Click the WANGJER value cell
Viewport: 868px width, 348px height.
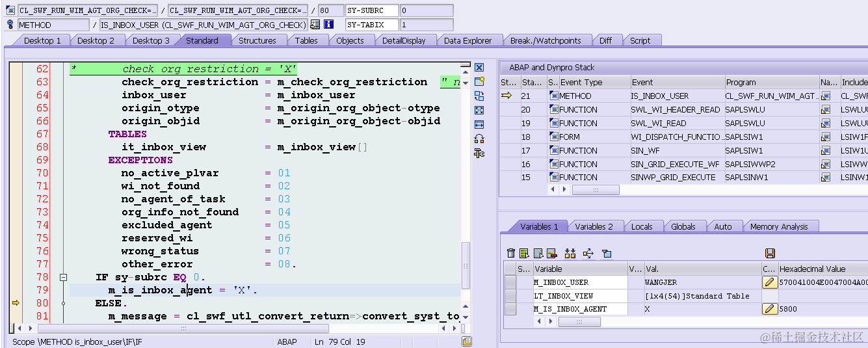pos(702,282)
